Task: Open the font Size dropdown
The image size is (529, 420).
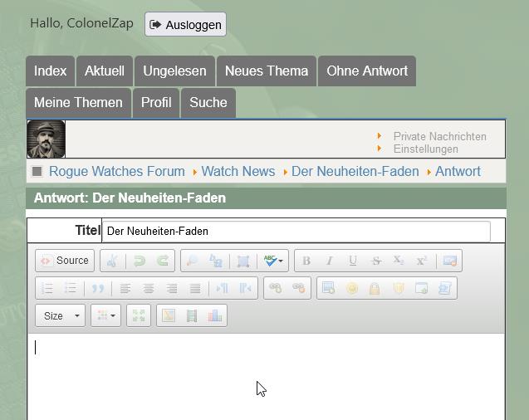Action: 60,315
